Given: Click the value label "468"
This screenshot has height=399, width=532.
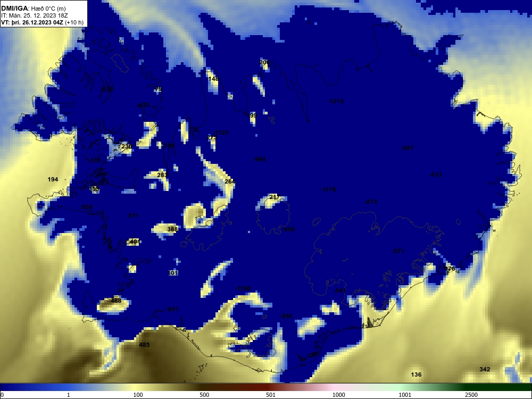Looking at the screenshot, I should tap(116, 301).
